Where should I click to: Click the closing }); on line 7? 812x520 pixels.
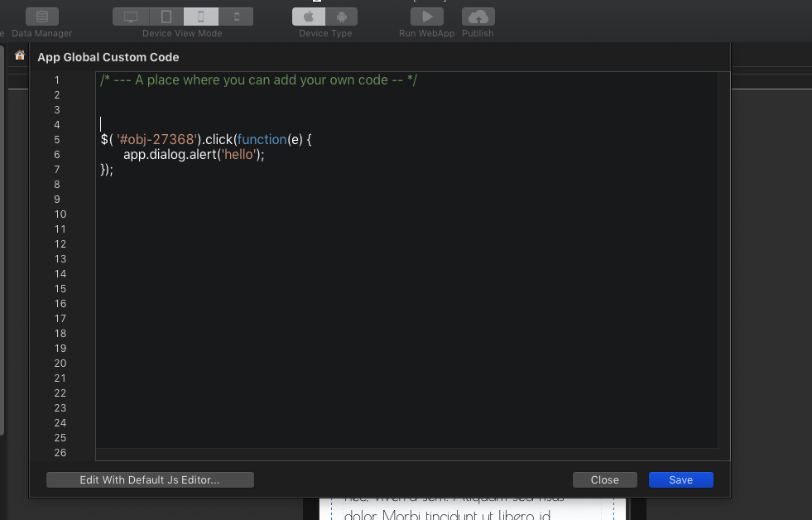coord(107,170)
